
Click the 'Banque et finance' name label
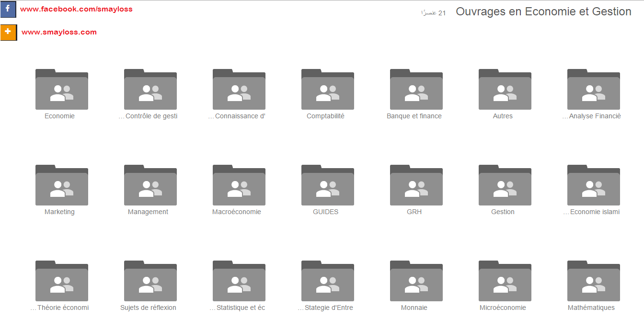[414, 116]
